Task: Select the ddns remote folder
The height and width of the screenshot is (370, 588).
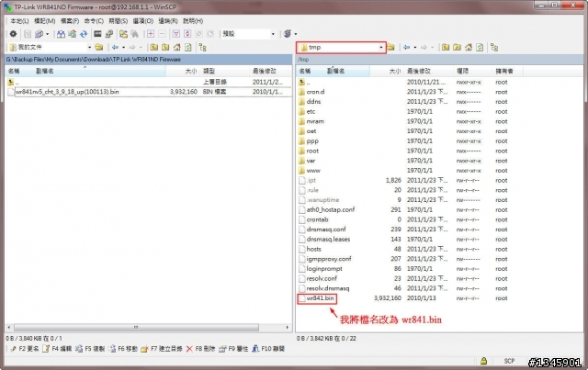Action: click(313, 102)
